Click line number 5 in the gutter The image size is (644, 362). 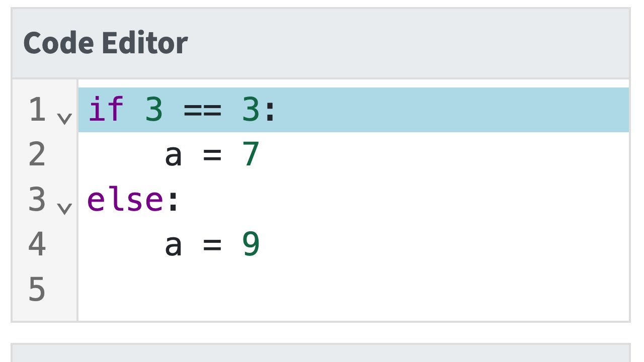[x=37, y=290]
